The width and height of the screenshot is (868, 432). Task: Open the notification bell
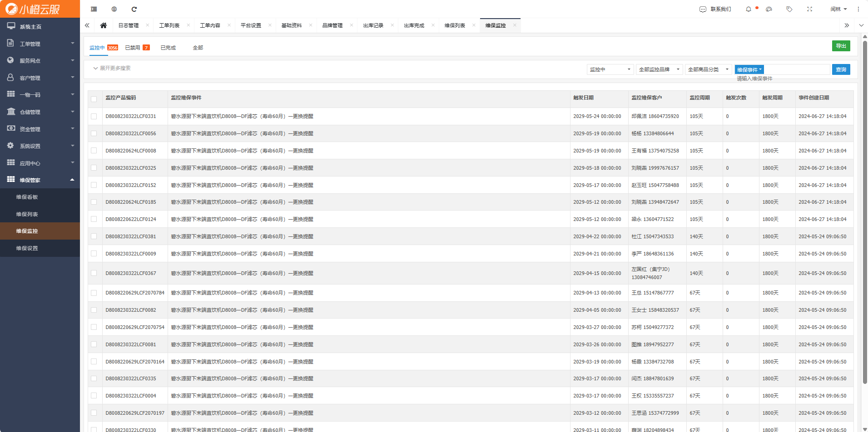749,9
